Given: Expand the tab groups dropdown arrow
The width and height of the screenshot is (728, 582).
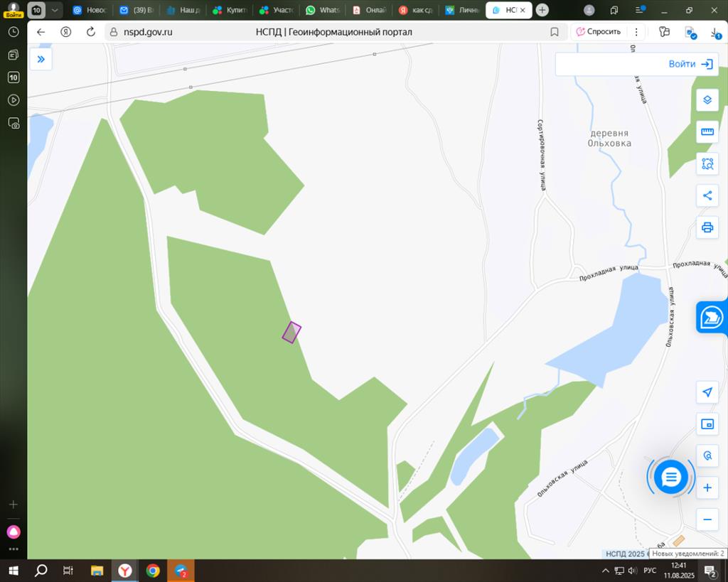Looking at the screenshot, I should tap(55, 11).
